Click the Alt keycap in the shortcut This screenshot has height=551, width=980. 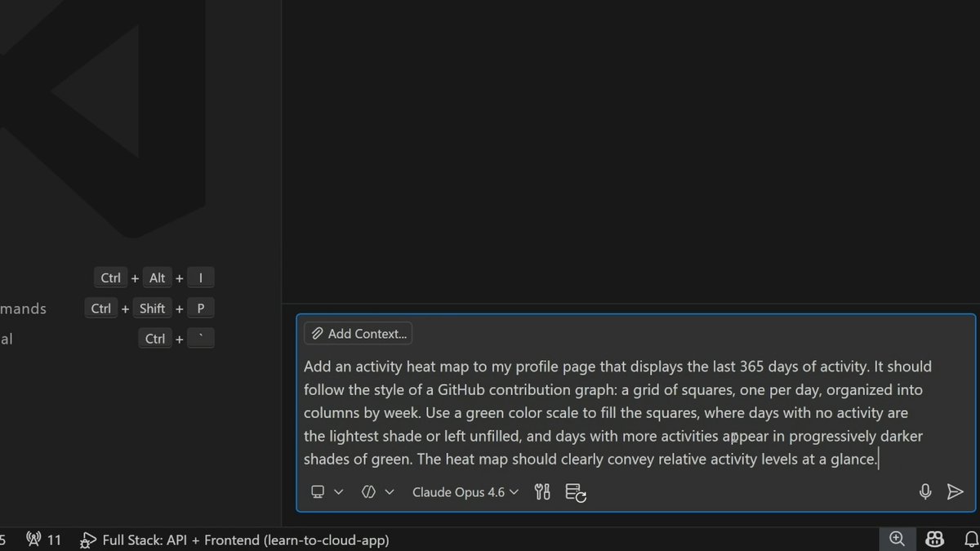[158, 278]
